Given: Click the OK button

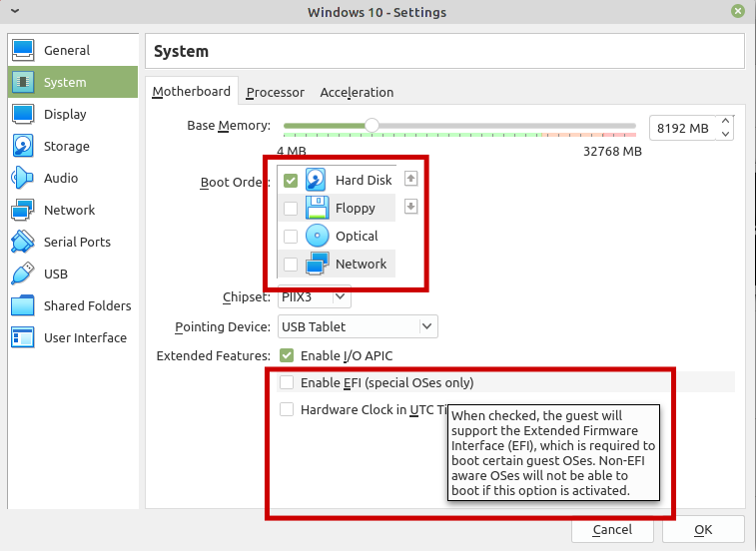Looking at the screenshot, I should 703,530.
